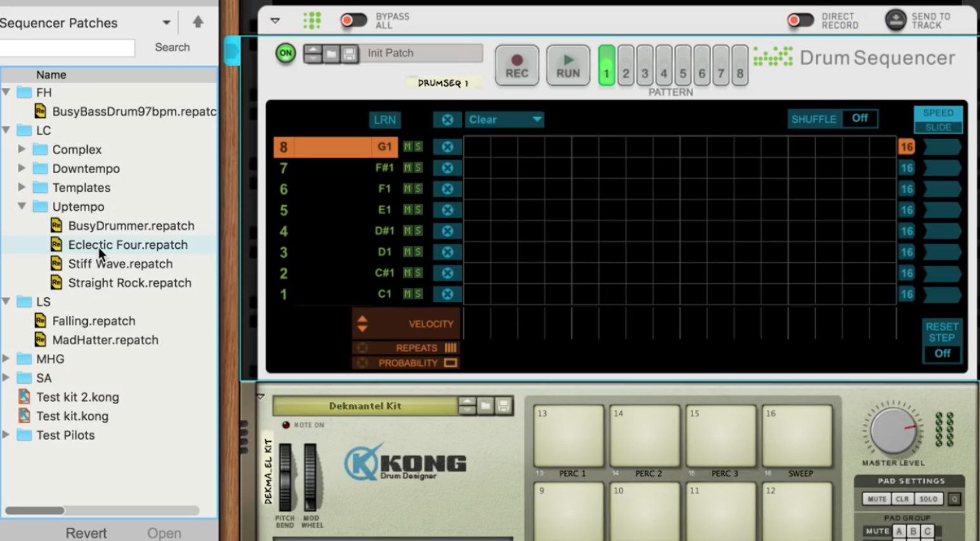Click the REC button on Drum Sequencer
The width and height of the screenshot is (980, 541).
(517, 66)
